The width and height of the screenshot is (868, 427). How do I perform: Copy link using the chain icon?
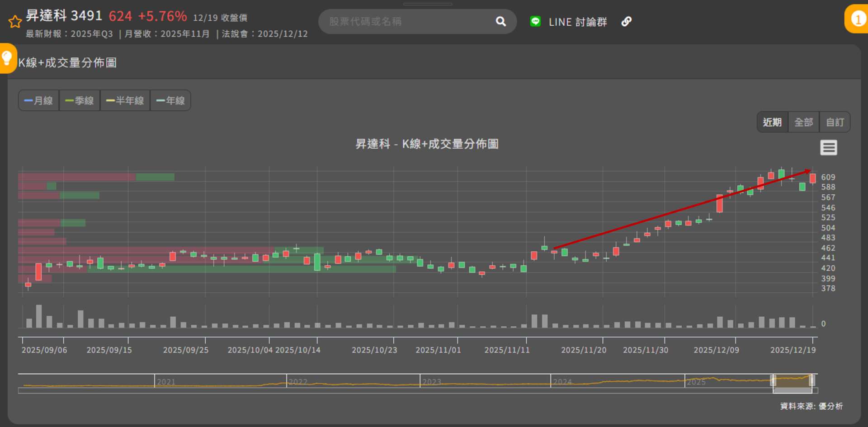[626, 21]
